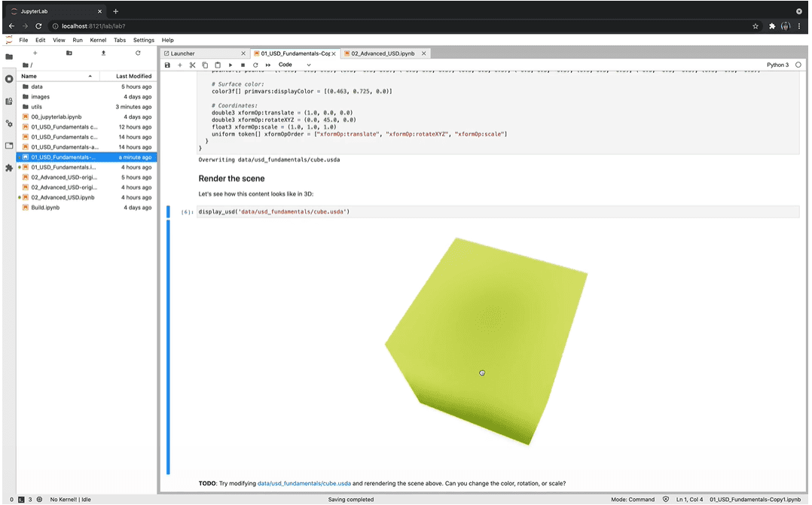Click the Render the scene heading

[x=231, y=179]
